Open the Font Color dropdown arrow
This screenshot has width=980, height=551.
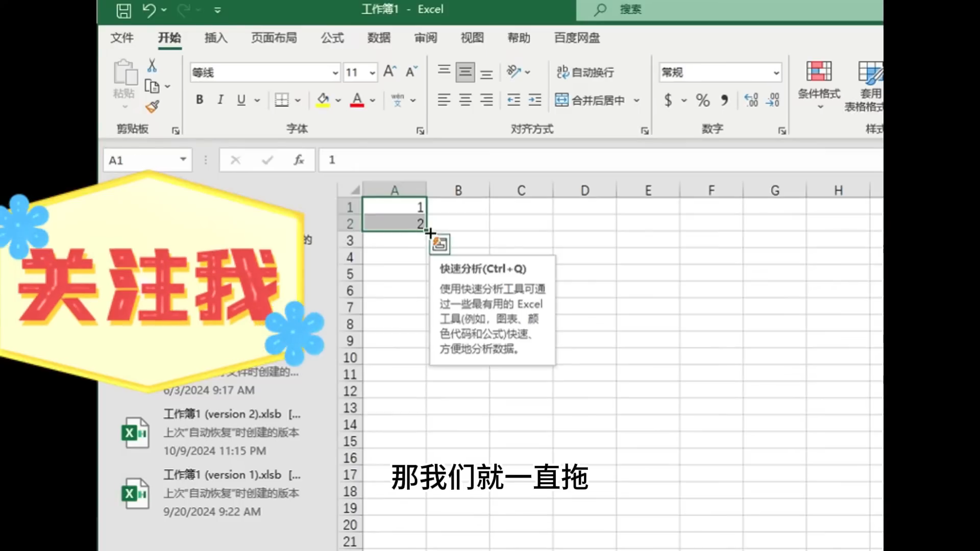pyautogui.click(x=373, y=101)
